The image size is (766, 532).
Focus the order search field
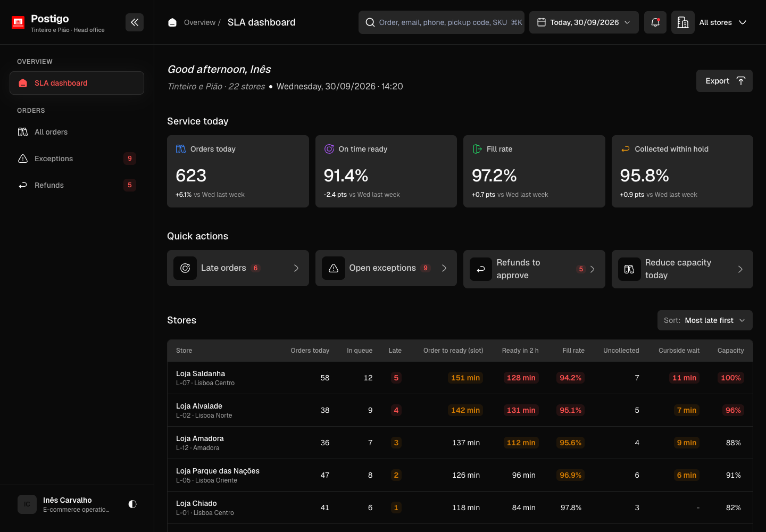click(442, 22)
